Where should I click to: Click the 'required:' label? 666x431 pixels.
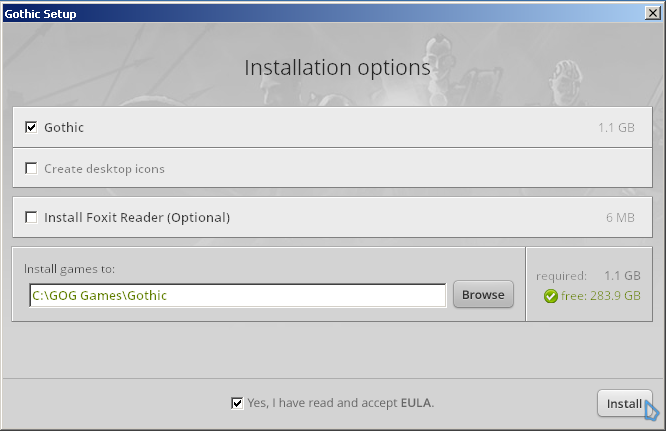tap(561, 276)
